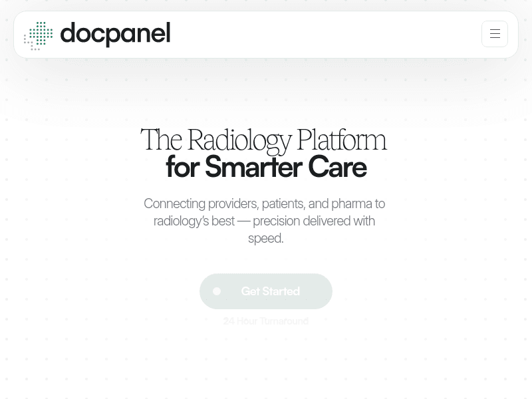Click the green pixel-dot mark beside docpanel
This screenshot has height=399, width=532.
(x=38, y=35)
